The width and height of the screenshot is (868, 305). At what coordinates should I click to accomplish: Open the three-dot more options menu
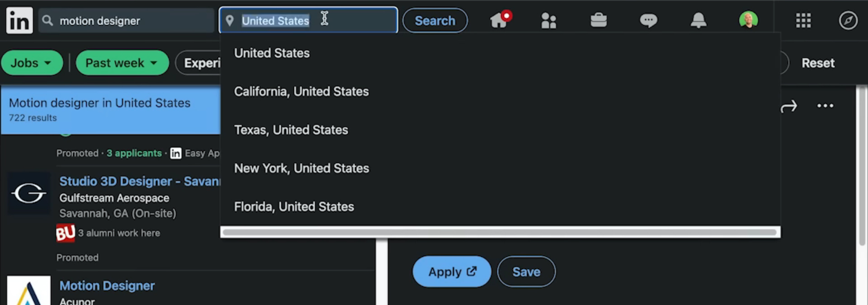[825, 106]
